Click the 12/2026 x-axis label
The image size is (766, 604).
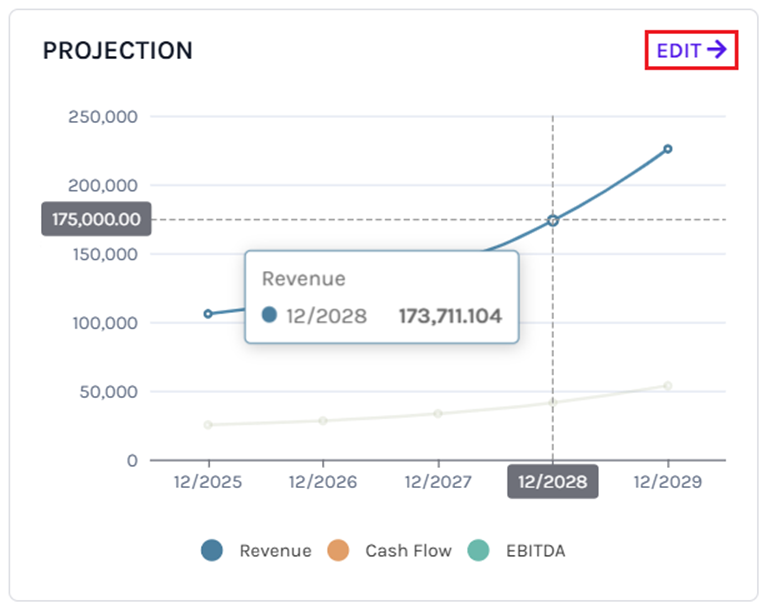coord(323,481)
